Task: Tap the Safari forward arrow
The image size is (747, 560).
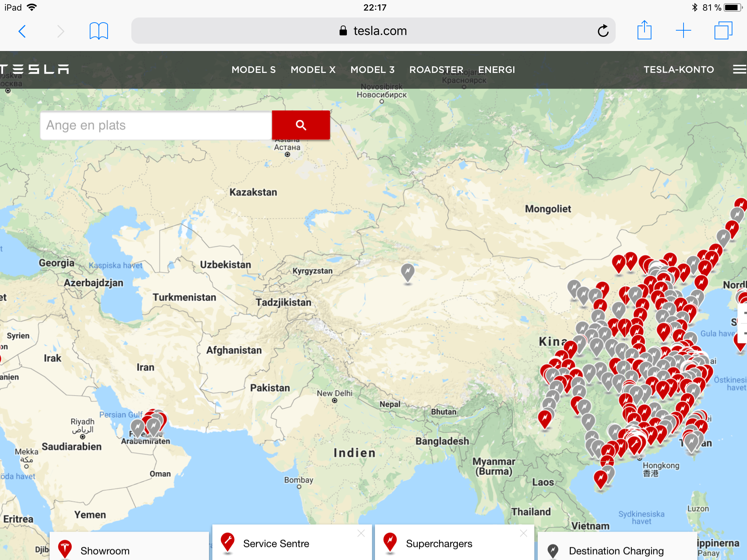Action: 61,31
